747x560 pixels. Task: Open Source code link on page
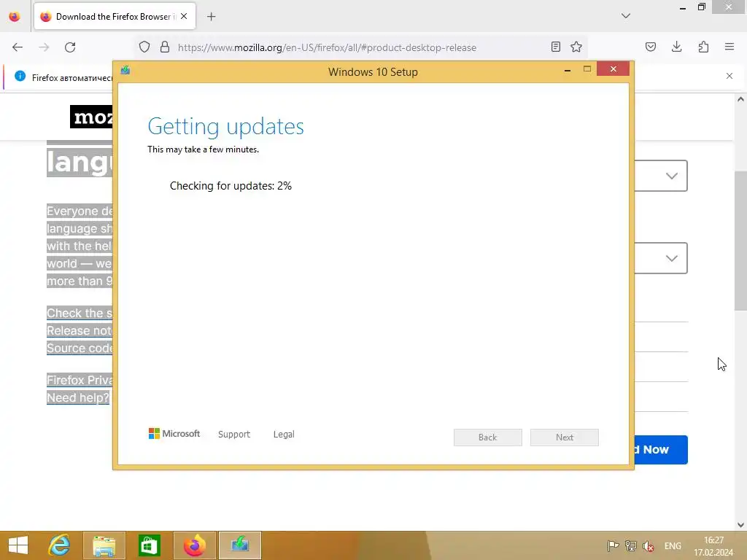pyautogui.click(x=80, y=348)
